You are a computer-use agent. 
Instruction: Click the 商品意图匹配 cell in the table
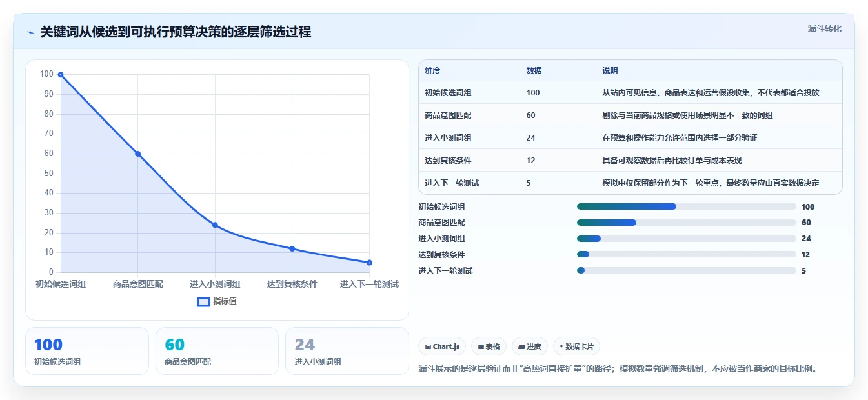tap(448, 115)
